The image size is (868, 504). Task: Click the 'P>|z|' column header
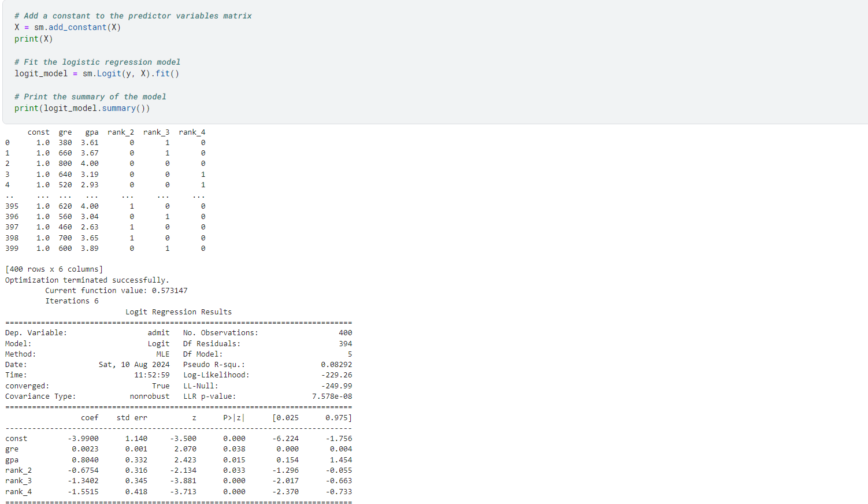tap(234, 418)
